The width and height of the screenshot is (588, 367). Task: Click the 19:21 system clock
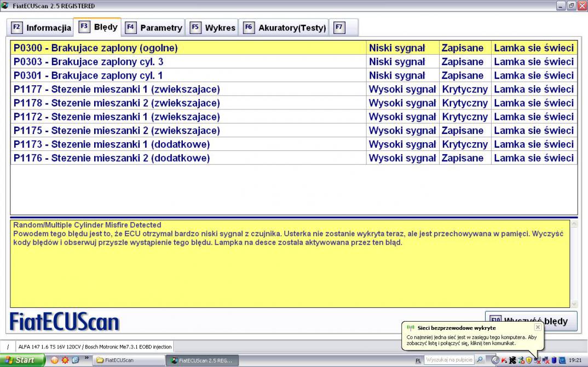pos(575,360)
